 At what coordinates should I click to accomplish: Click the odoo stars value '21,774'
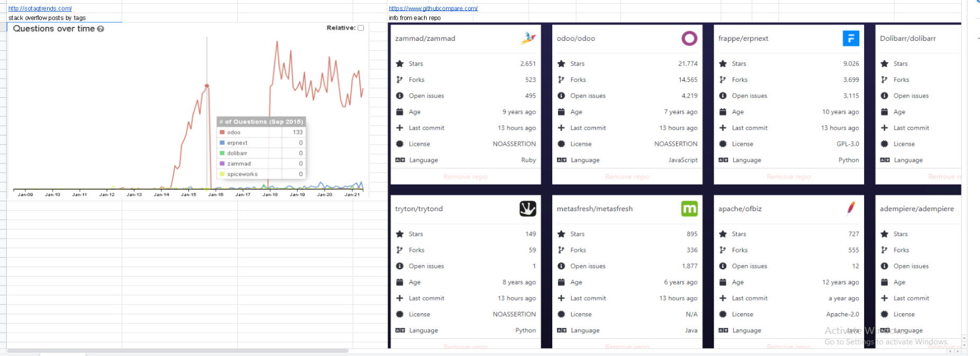[x=688, y=63]
